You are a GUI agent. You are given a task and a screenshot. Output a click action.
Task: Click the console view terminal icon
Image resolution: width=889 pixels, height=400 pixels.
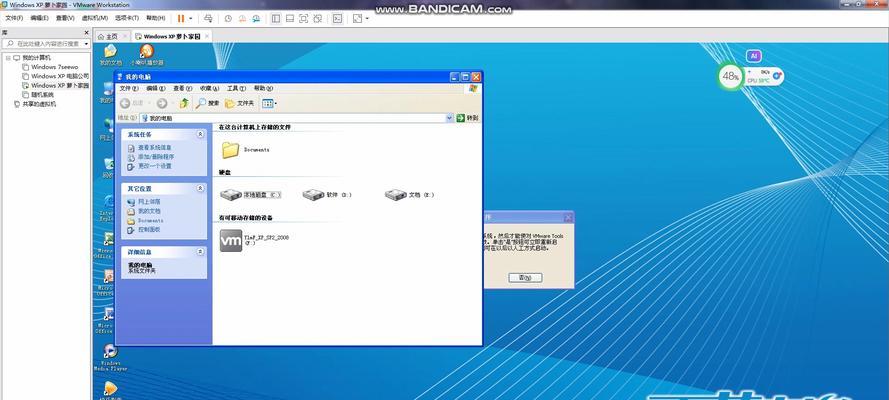pyautogui.click(x=337, y=18)
